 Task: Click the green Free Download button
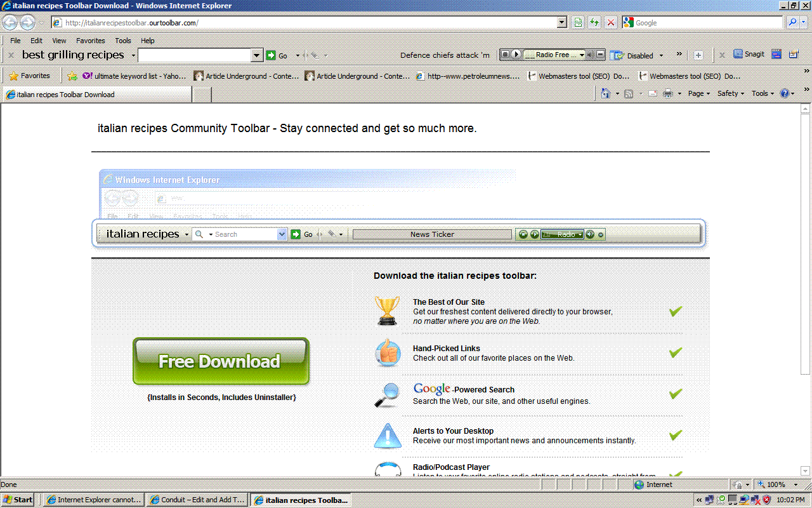pos(221,361)
